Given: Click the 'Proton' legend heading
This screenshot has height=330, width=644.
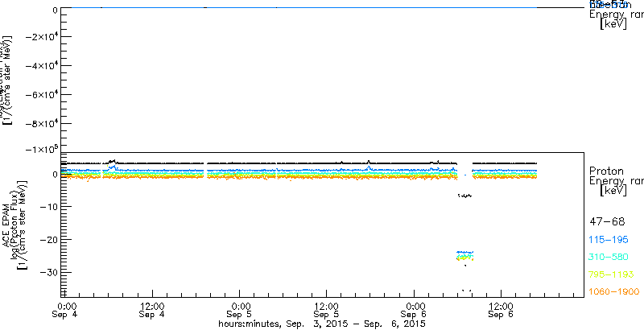Looking at the screenshot, I should tap(607, 171).
